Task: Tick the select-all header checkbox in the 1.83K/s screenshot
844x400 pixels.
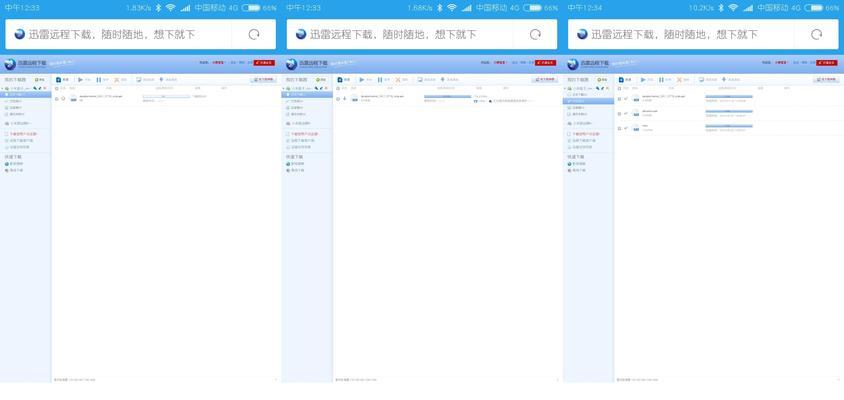Action: tap(57, 88)
